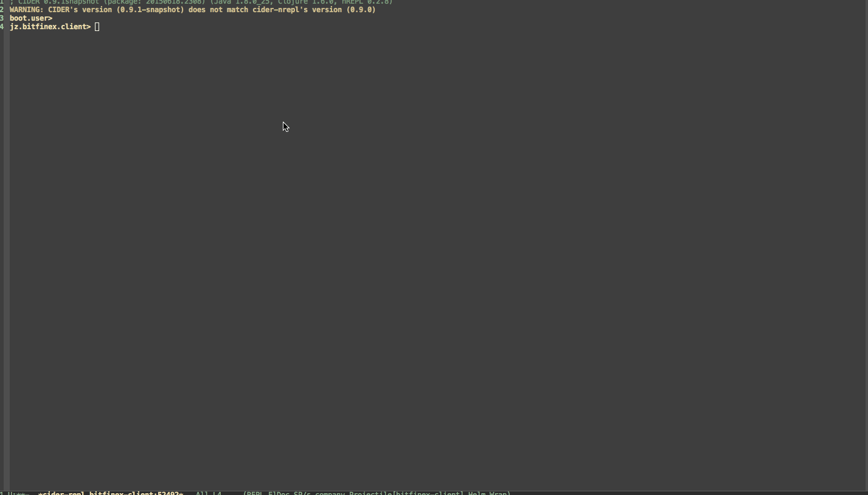Click line number 3 in the margin

click(2, 18)
